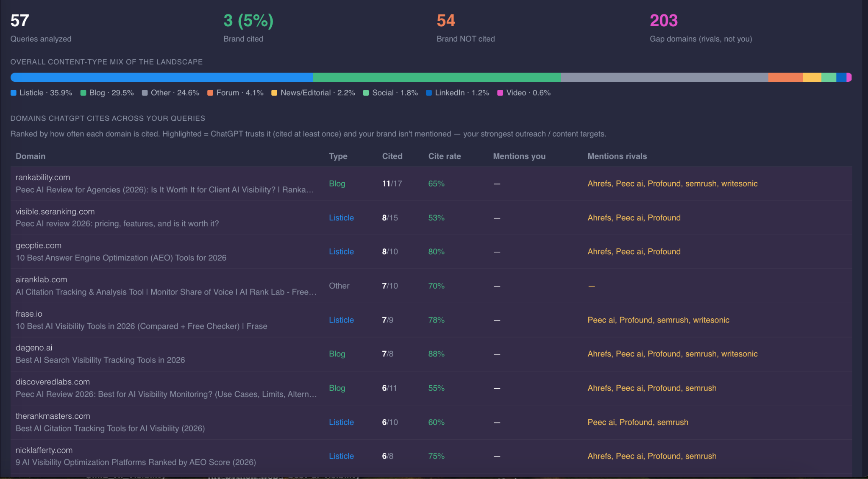This screenshot has width=868, height=479.
Task: Click the AI Citation Tracking & Analysis Tool title
Action: point(166,292)
